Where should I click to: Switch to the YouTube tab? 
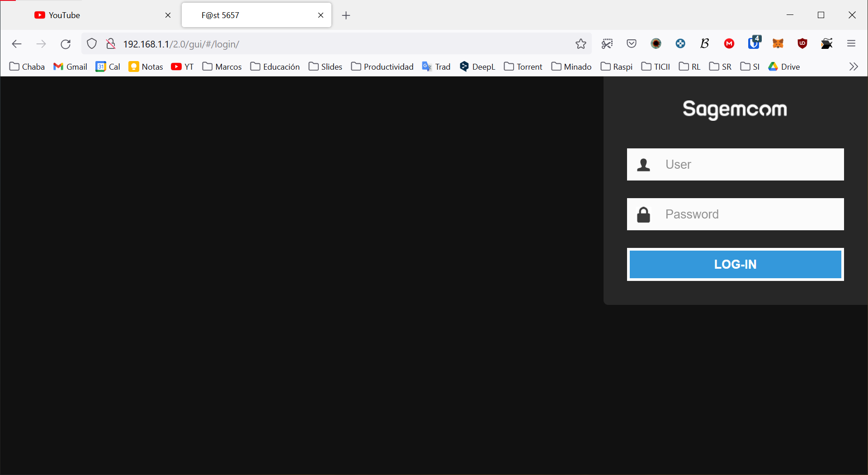[90, 15]
